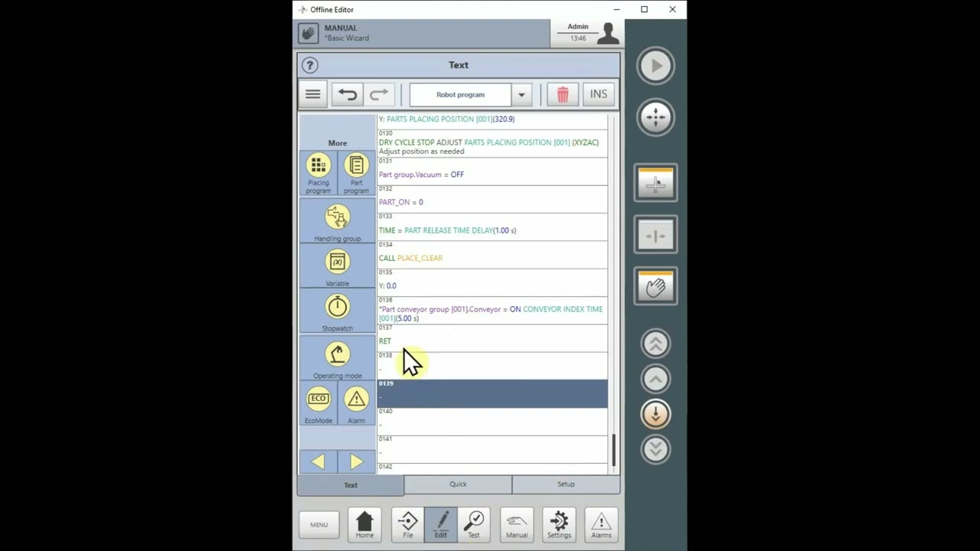Screen dimensions: 980x551
Task: Open the Manual operation section
Action: 517,524
